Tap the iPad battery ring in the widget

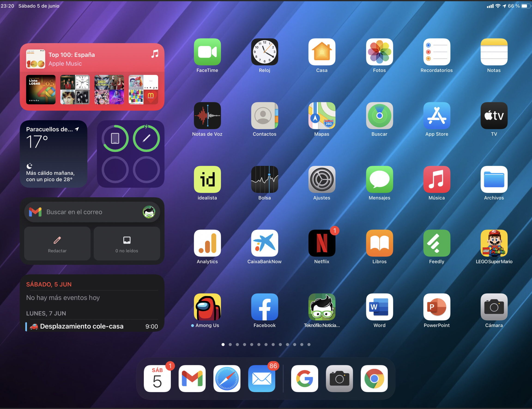point(115,138)
